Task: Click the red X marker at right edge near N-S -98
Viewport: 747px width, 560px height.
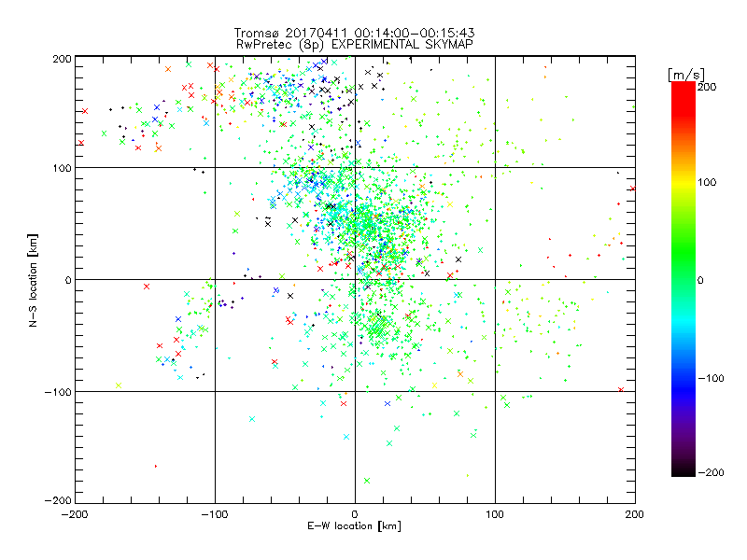Action: pyautogui.click(x=621, y=389)
